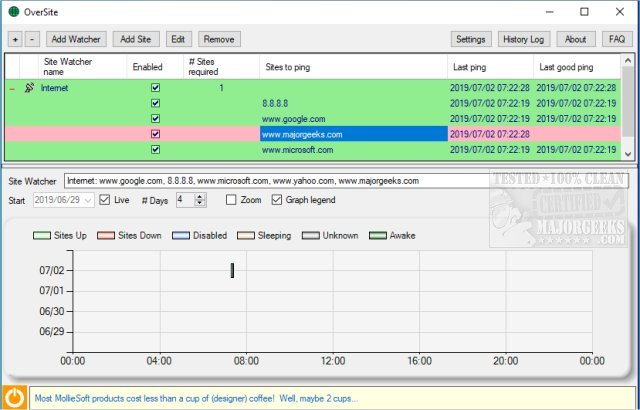Click the MollieSoft products promo link

196,398
